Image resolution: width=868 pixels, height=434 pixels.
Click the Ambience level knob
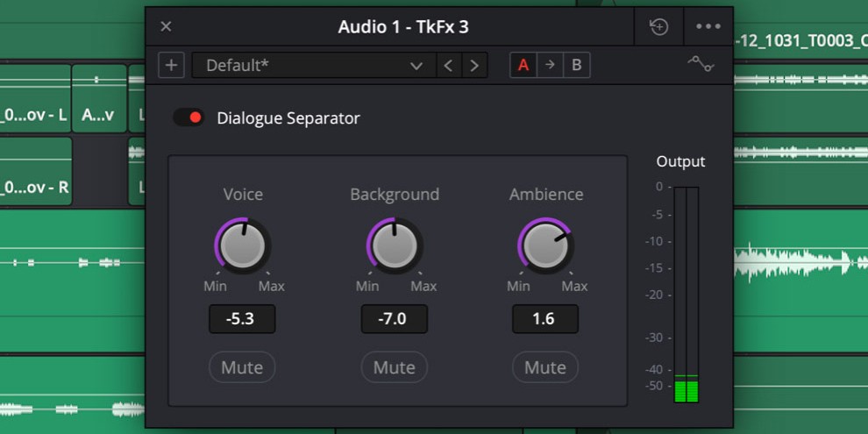coord(545,245)
